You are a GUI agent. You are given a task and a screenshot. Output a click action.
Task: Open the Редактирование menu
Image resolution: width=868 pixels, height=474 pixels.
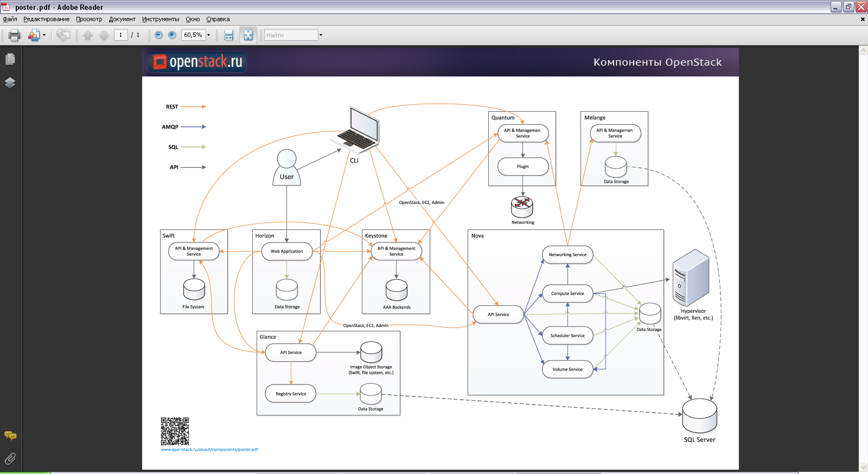(x=46, y=19)
